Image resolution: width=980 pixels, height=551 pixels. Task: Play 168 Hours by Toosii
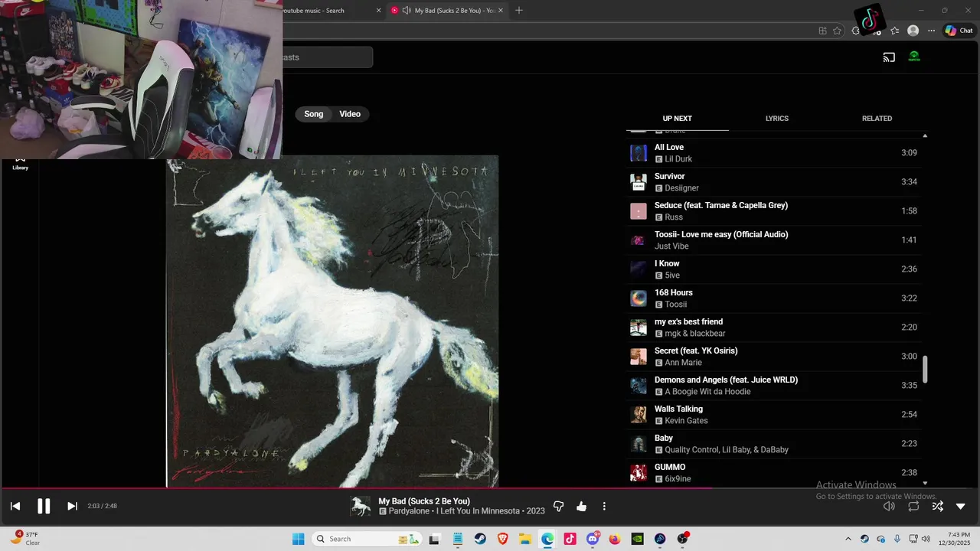pyautogui.click(x=773, y=298)
